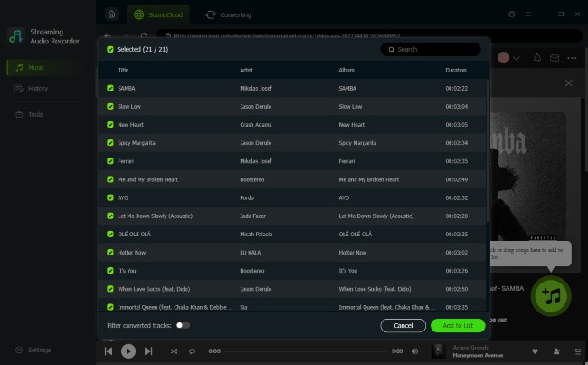The width and height of the screenshot is (588, 365).
Task: Uncheck the Me and My Broken Heart checkbox
Action: click(109, 179)
